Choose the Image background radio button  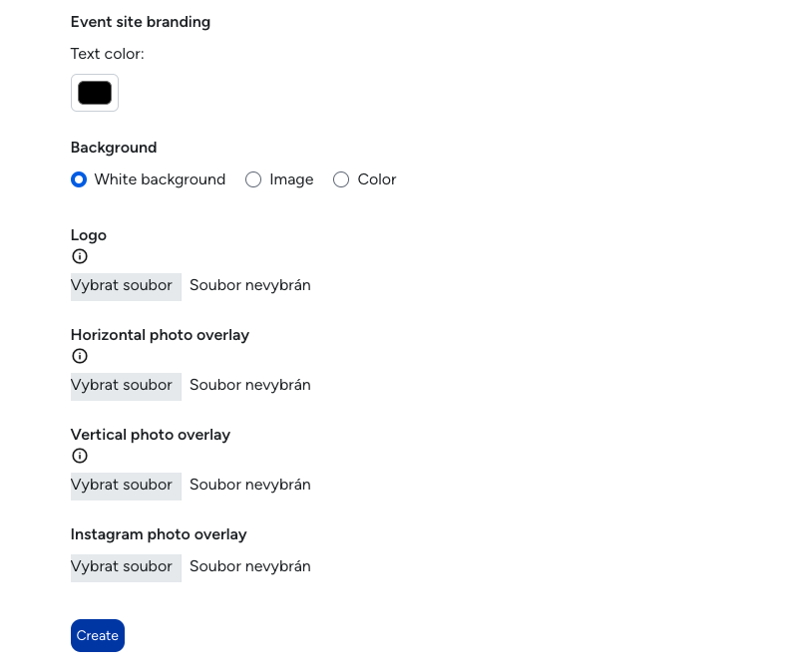click(253, 179)
